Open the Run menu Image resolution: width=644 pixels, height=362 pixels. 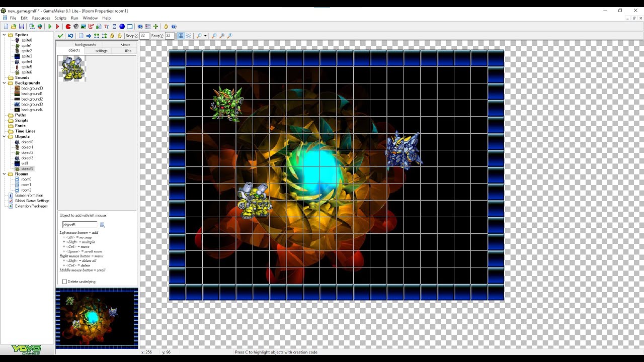point(74,18)
